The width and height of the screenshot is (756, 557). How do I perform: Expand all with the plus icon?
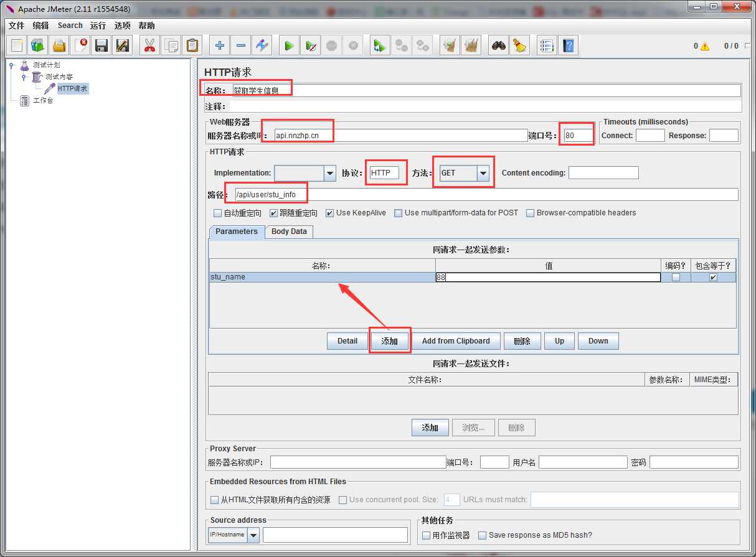219,45
